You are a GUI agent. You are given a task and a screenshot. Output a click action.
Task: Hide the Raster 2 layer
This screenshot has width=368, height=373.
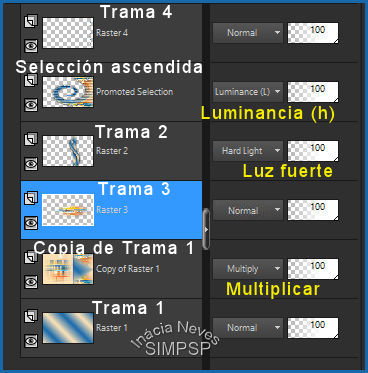tap(31, 164)
